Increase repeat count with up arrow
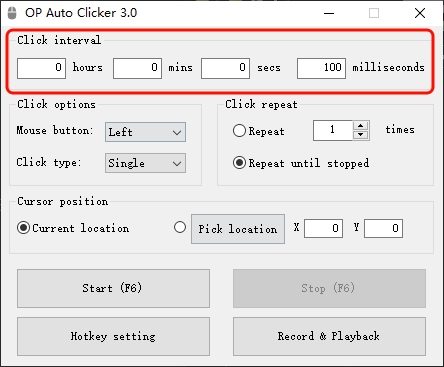The image size is (444, 367). (x=360, y=126)
